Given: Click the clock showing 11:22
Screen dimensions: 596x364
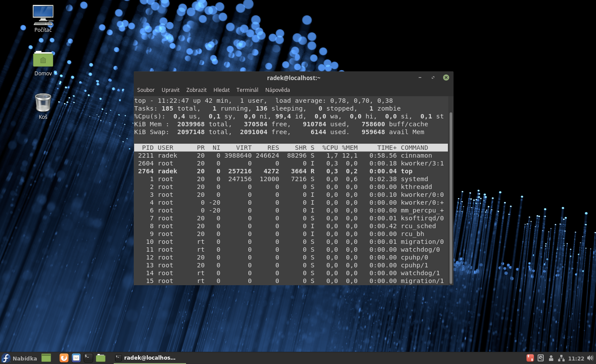Looking at the screenshot, I should pyautogui.click(x=576, y=358).
